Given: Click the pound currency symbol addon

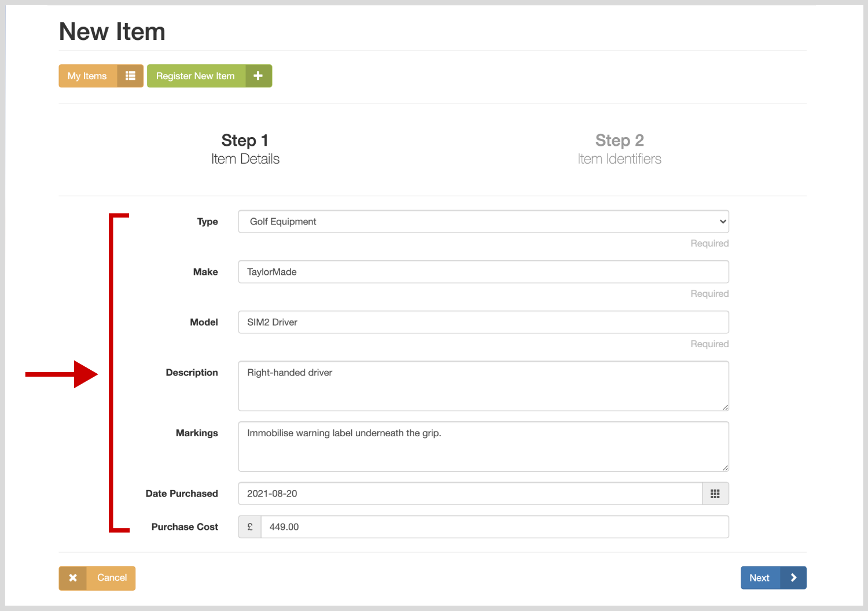Looking at the screenshot, I should pos(250,527).
